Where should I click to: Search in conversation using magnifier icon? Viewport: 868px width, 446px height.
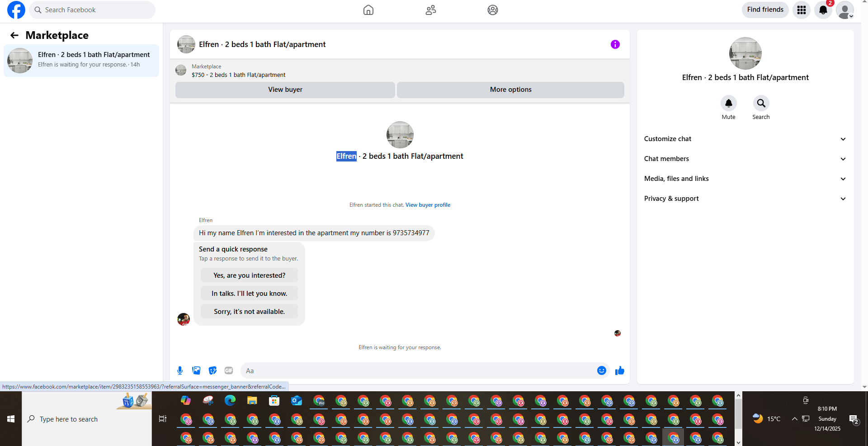point(761,103)
